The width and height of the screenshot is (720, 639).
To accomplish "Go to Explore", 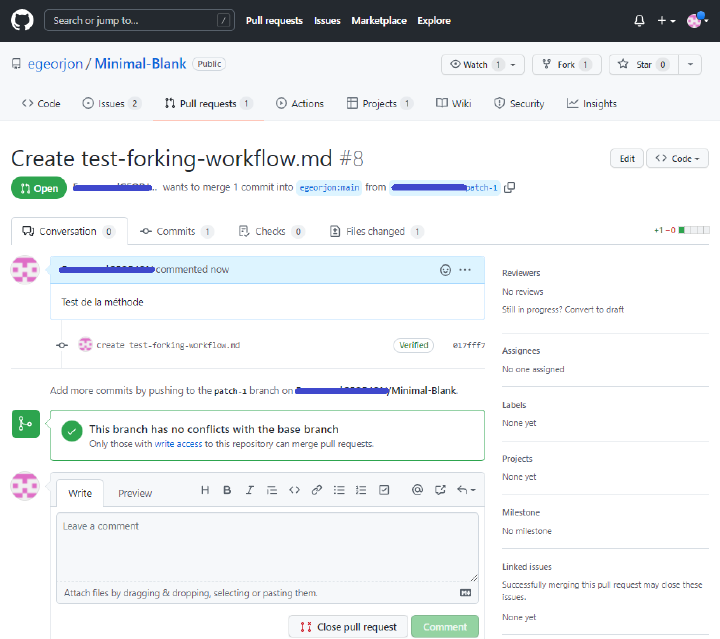I will click(x=433, y=21).
